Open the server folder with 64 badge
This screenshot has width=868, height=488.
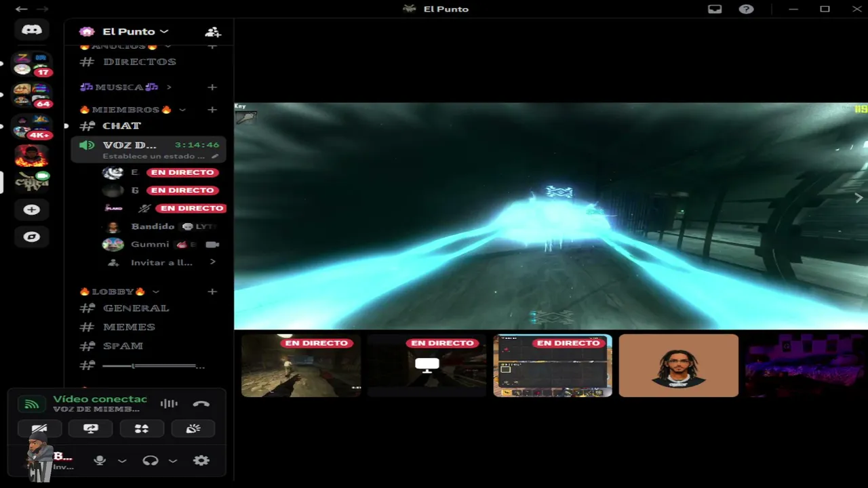(32, 96)
